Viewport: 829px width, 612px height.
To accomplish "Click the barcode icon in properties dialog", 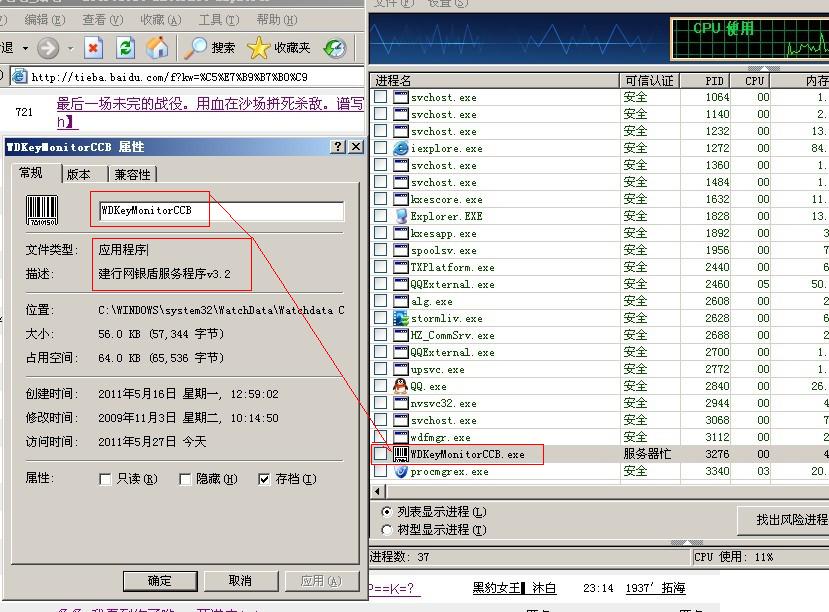I will (x=42, y=210).
